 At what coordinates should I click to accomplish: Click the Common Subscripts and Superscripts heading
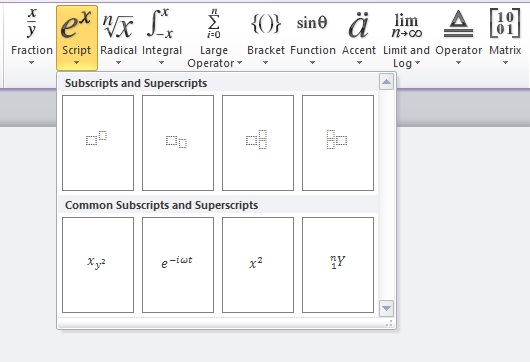coord(162,205)
